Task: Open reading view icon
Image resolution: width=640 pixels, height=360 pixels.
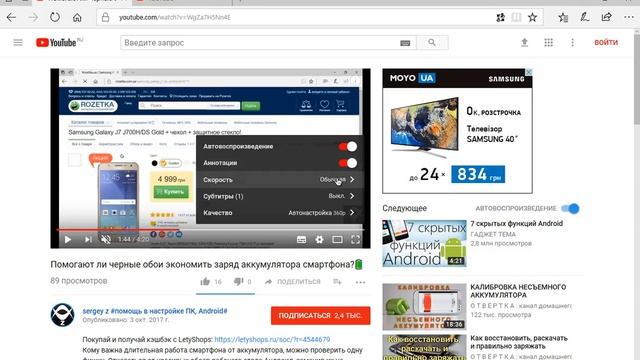Action: point(516,17)
